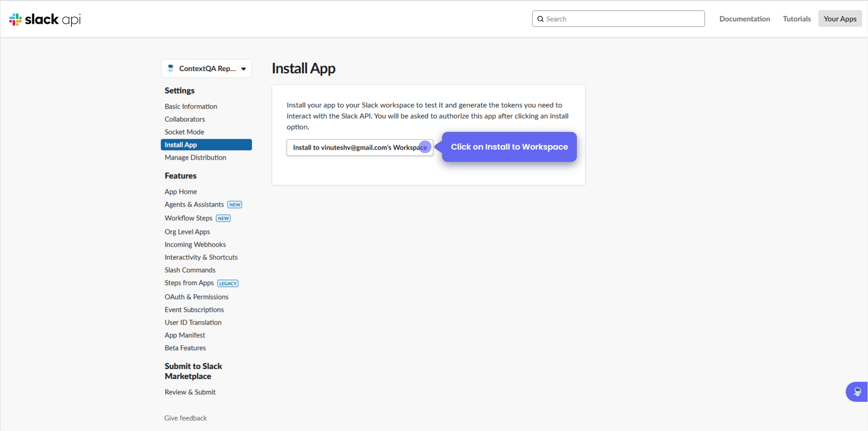The height and width of the screenshot is (431, 868).
Task: Expand the ContextQA app selector dropdown arrow
Action: [244, 69]
